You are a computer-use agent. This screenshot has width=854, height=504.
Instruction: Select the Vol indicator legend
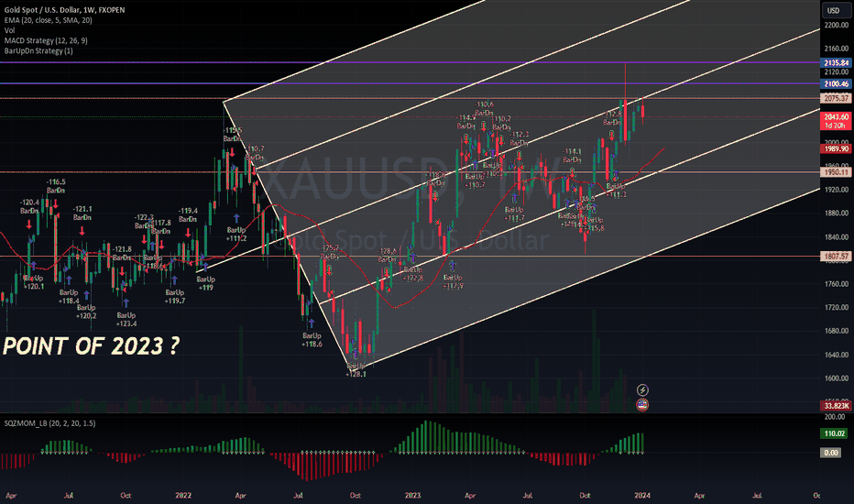9,30
